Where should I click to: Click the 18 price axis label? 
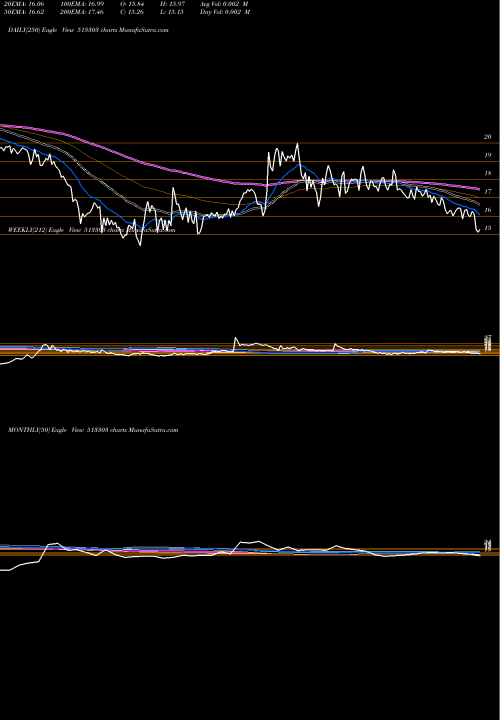point(487,174)
